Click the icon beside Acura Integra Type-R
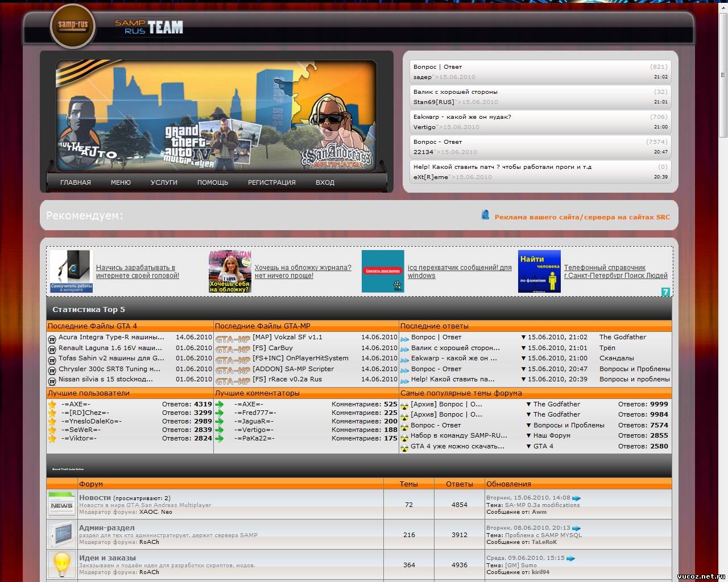Viewport: 728px width, 582px height. point(52,339)
